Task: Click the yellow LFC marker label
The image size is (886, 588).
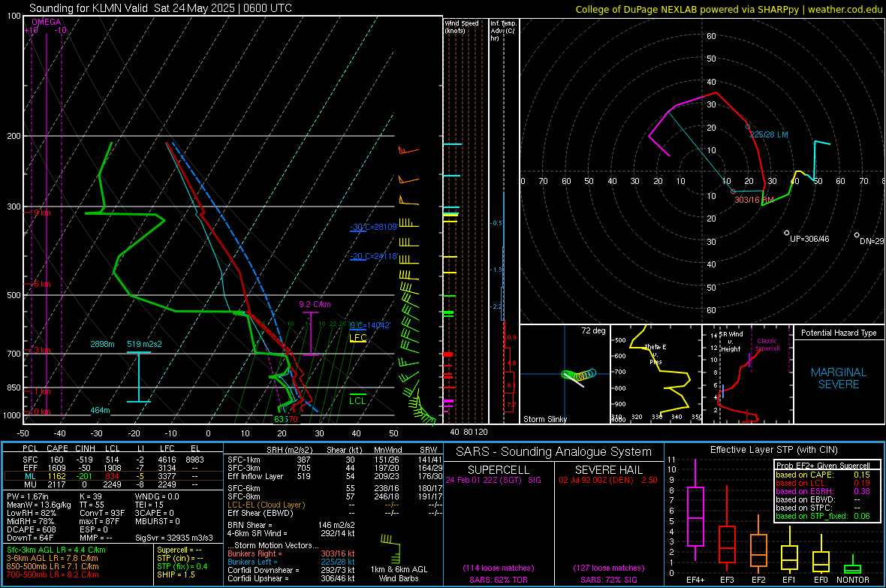Action: (x=358, y=337)
